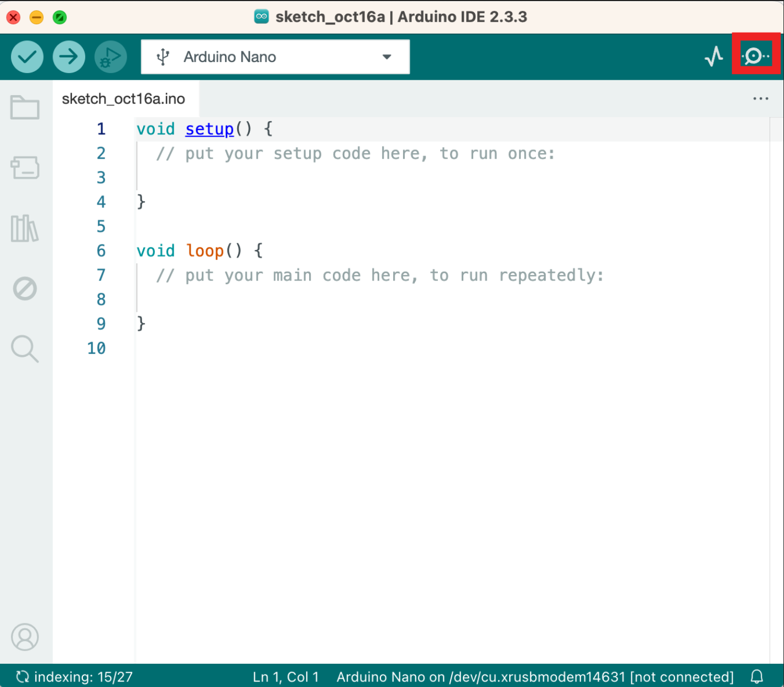Minimize the window with yellow button

[36, 17]
